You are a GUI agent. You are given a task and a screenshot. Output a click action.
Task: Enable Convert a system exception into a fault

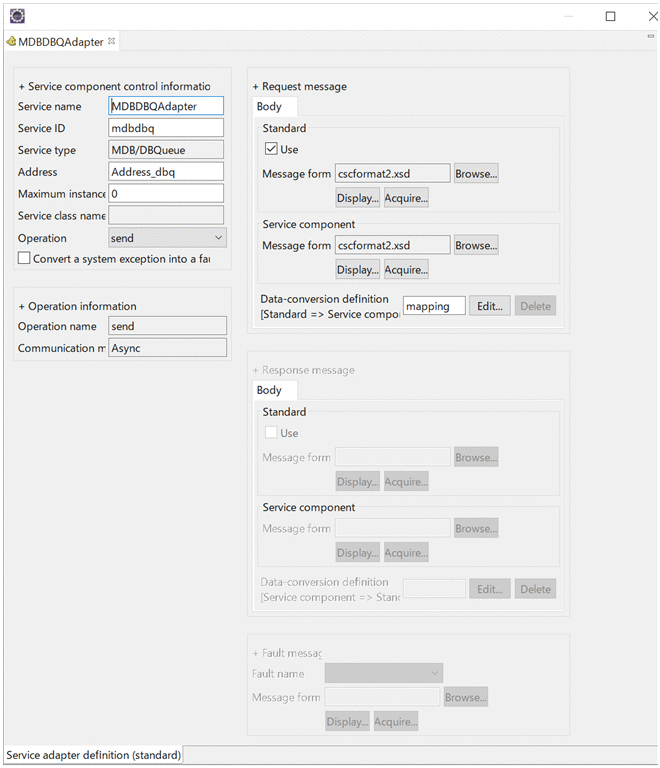click(24, 258)
